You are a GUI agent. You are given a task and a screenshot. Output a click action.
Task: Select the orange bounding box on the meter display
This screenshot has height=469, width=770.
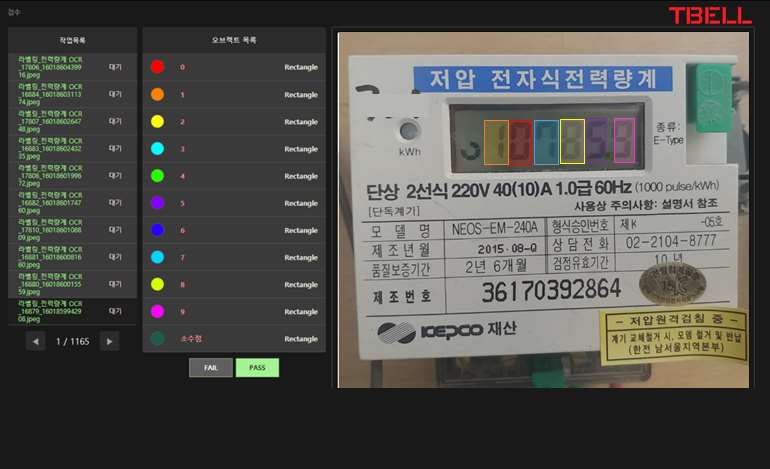coord(496,142)
